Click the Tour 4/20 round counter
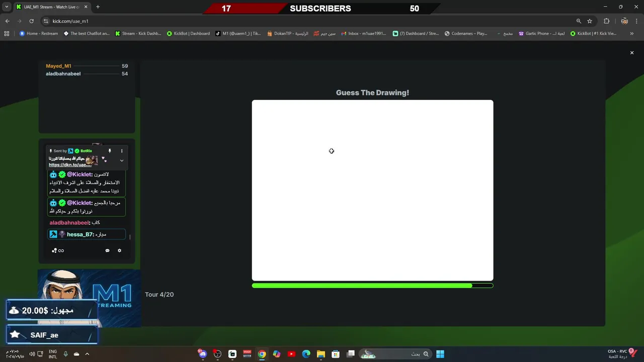This screenshot has width=644, height=362. point(159,294)
